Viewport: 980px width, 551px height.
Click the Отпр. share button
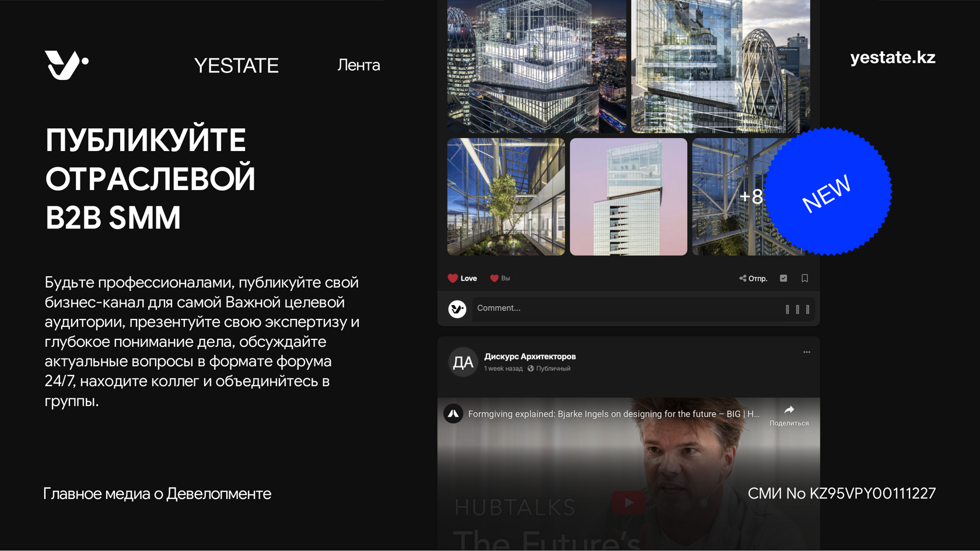(x=753, y=278)
